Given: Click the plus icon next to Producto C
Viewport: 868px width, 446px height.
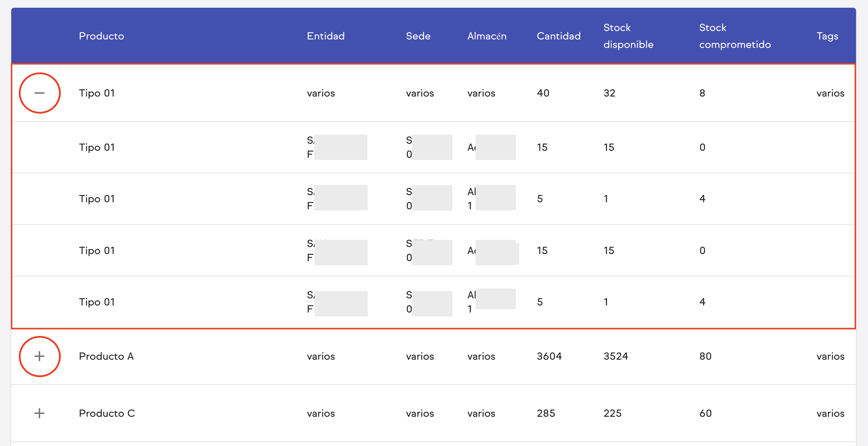Looking at the screenshot, I should (39, 413).
